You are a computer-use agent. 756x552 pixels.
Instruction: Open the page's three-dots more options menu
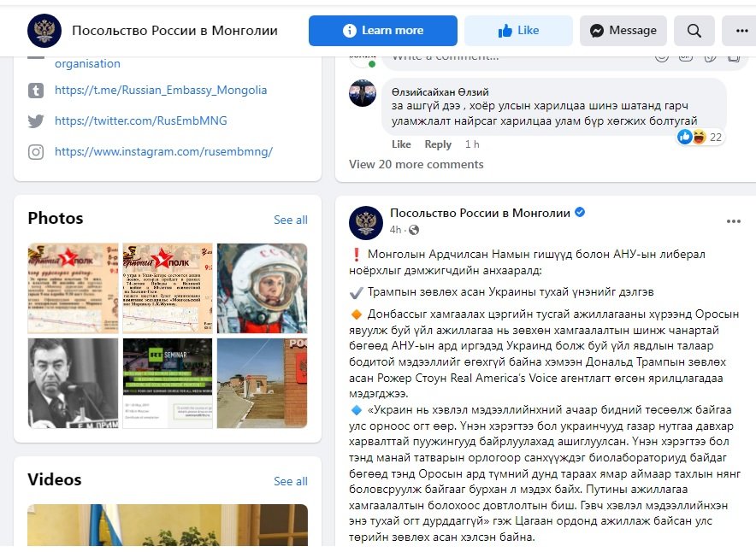pos(741,31)
